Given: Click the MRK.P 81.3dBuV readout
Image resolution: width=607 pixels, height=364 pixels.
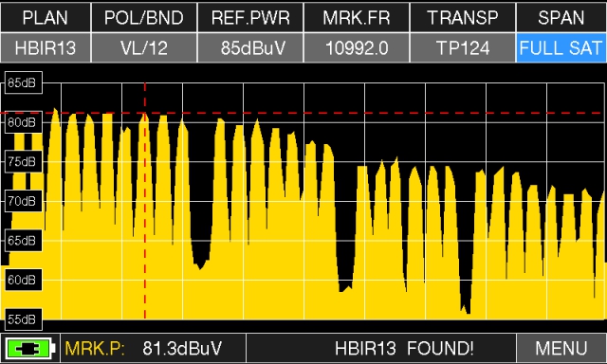Looking at the screenshot, I should click(144, 348).
